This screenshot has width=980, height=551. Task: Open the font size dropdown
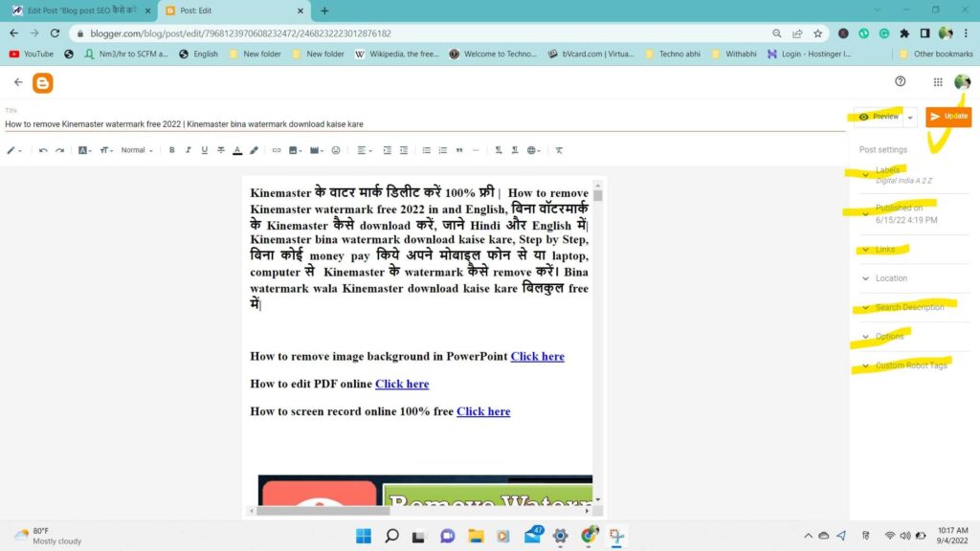coord(106,150)
